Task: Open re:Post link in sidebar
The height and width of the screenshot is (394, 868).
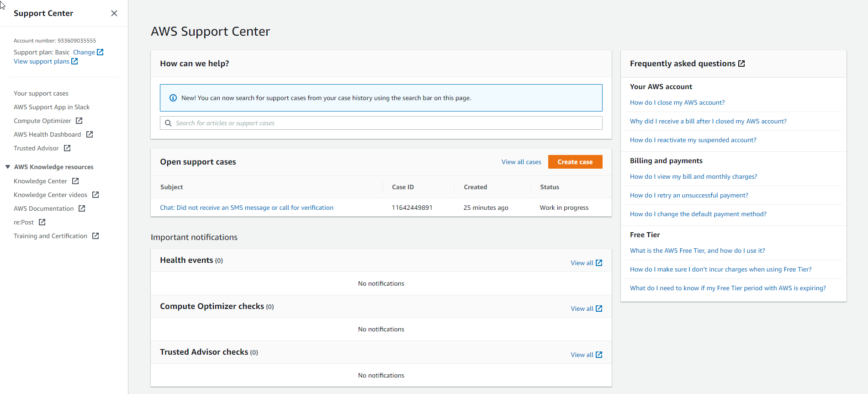Action: click(24, 222)
